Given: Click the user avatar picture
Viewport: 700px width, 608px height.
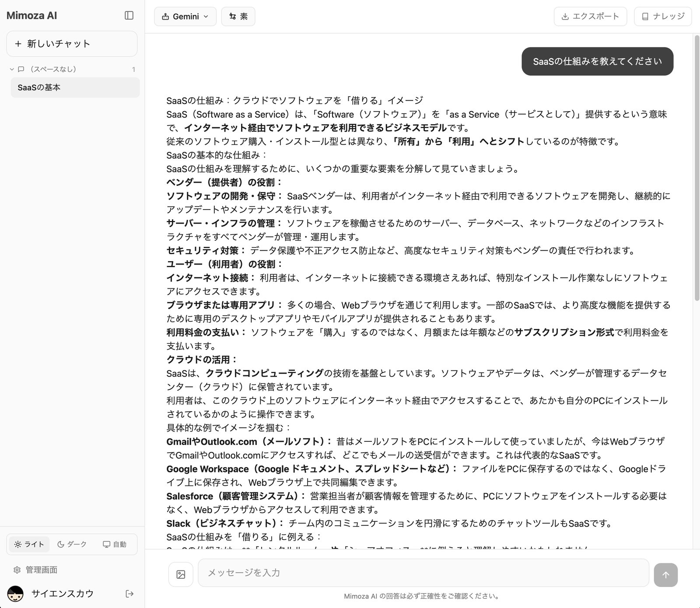Looking at the screenshot, I should (x=16, y=594).
